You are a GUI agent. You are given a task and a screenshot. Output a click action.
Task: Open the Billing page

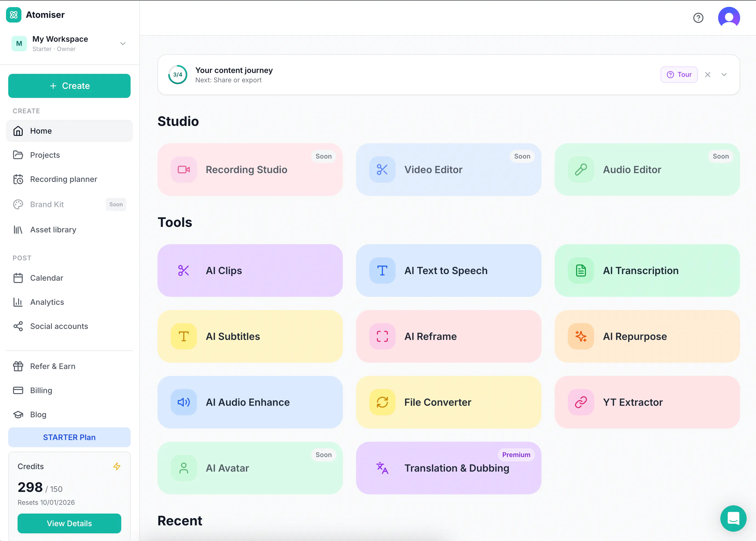tap(69, 390)
